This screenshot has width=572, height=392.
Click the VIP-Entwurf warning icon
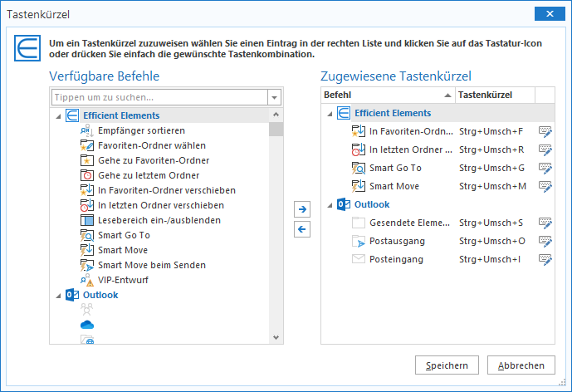pyautogui.click(x=87, y=280)
